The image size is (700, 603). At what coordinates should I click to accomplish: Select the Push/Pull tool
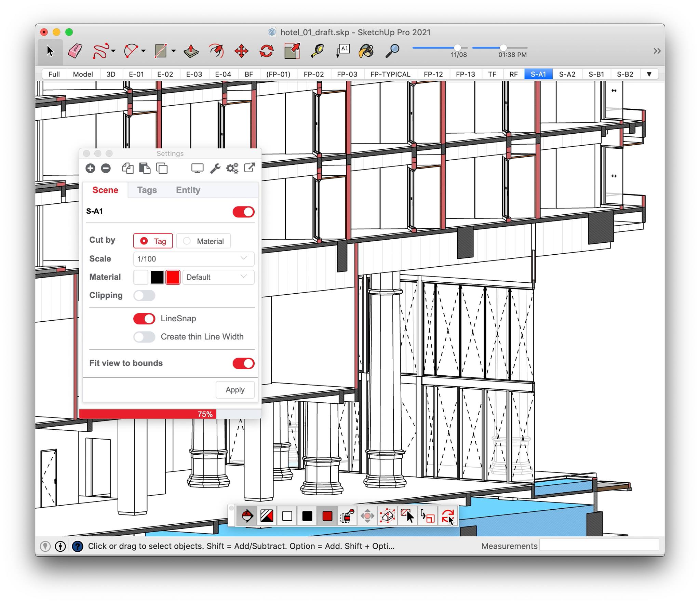(191, 51)
